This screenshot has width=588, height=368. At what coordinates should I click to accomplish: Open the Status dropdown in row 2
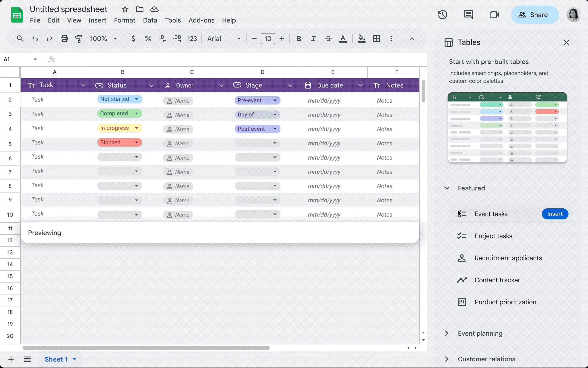137,99
